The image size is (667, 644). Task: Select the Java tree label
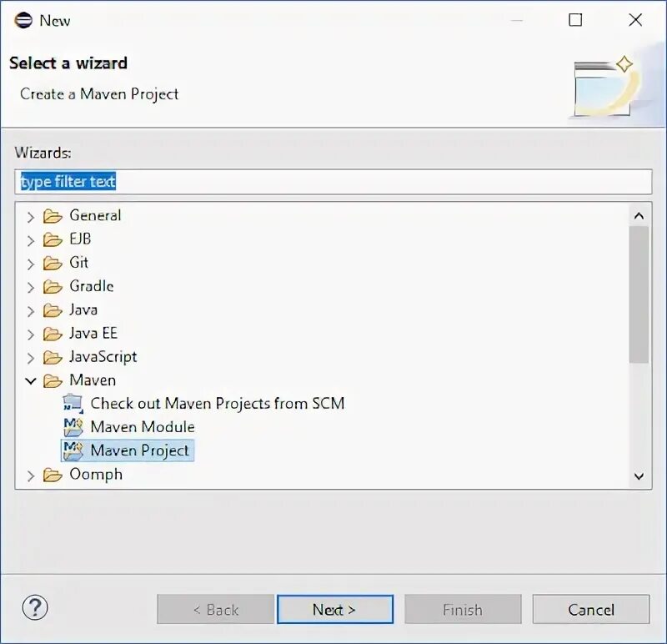(84, 309)
